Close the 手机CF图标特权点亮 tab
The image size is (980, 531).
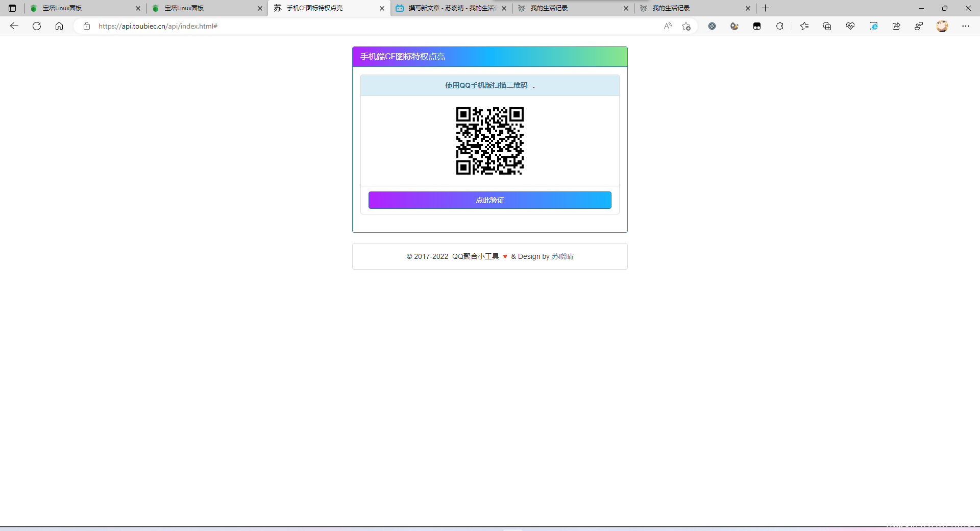click(382, 8)
